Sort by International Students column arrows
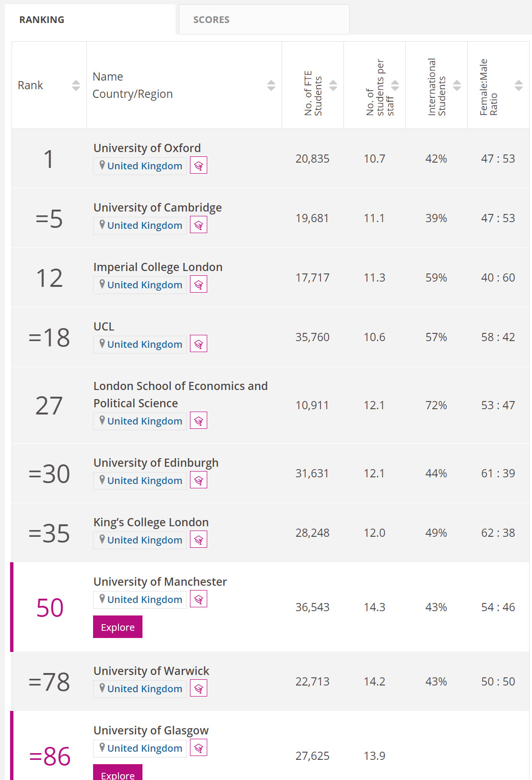 tap(457, 85)
